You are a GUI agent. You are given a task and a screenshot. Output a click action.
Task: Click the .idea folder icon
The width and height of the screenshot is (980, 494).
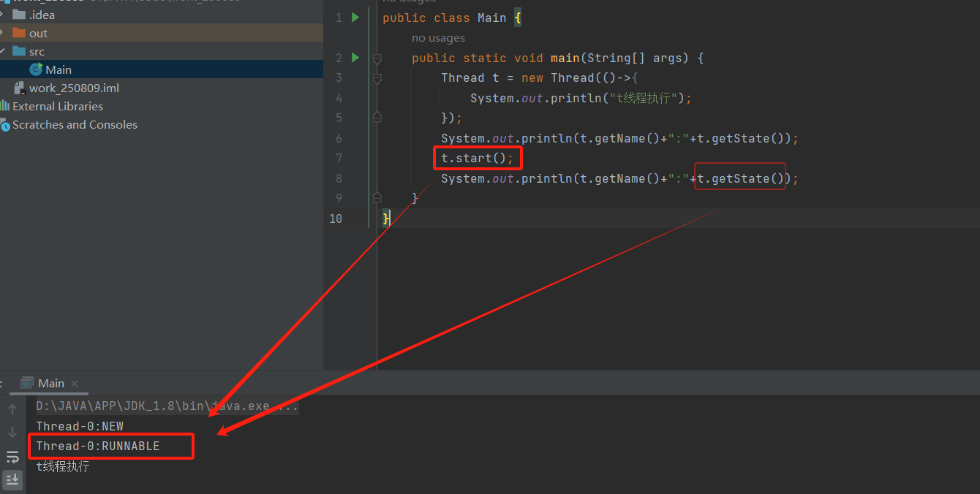click(x=19, y=15)
